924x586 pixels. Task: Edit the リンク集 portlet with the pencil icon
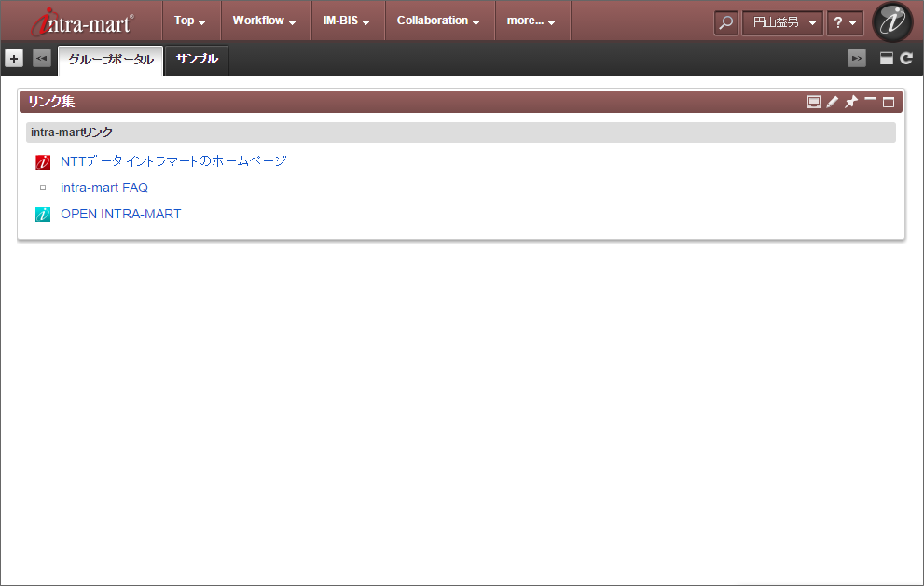832,102
